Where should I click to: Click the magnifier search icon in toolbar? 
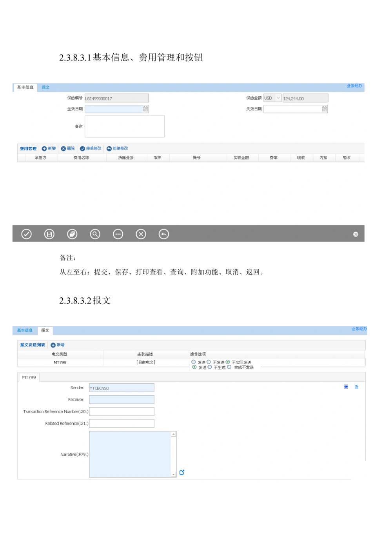point(95,234)
